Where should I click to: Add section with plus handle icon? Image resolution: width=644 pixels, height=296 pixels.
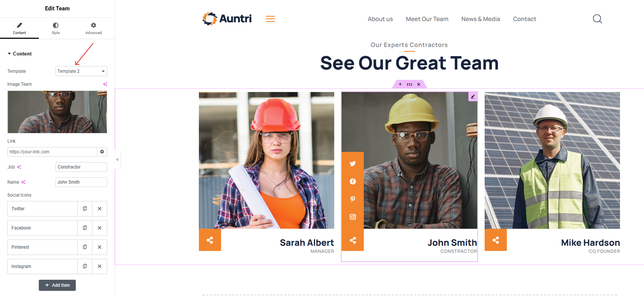tap(400, 84)
